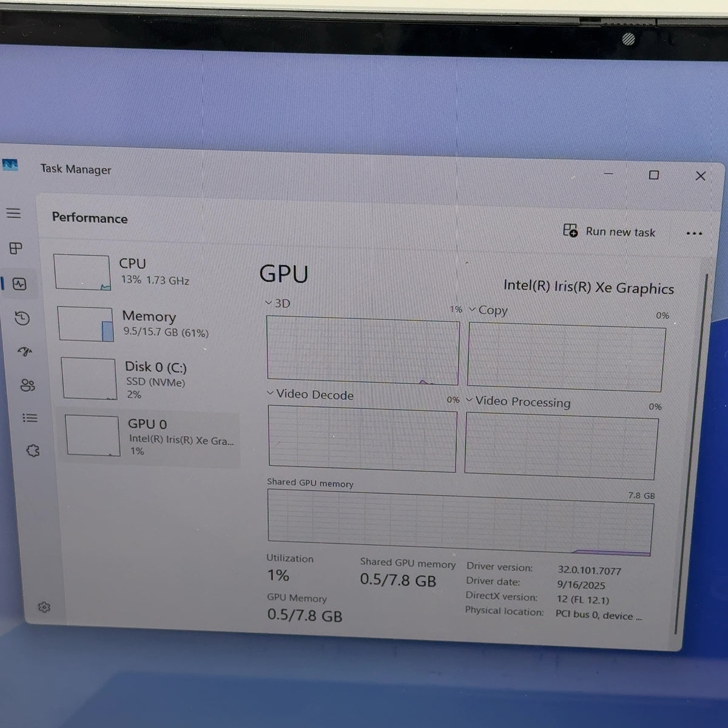The height and width of the screenshot is (728, 728).
Task: Open the App history page icon
Action: pos(22,318)
